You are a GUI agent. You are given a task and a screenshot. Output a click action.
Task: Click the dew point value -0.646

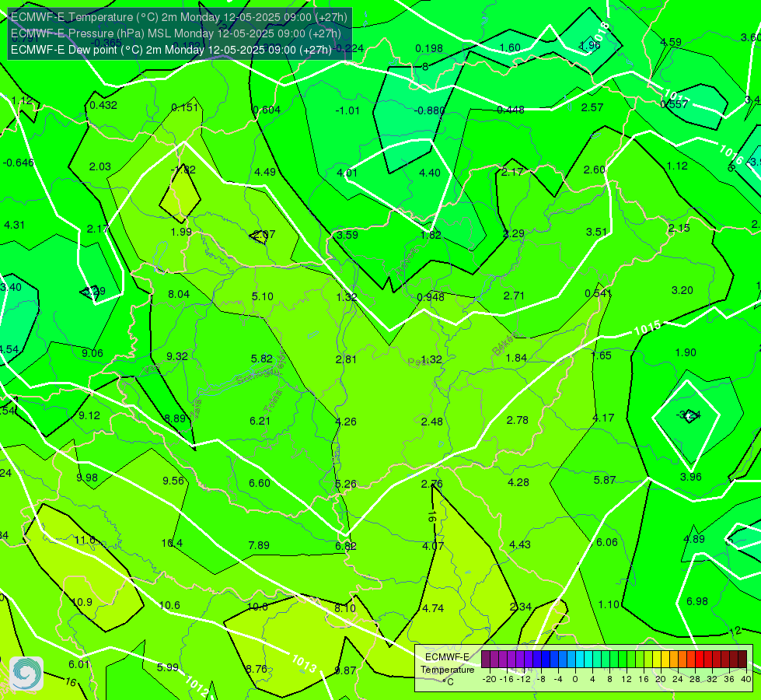point(19,163)
